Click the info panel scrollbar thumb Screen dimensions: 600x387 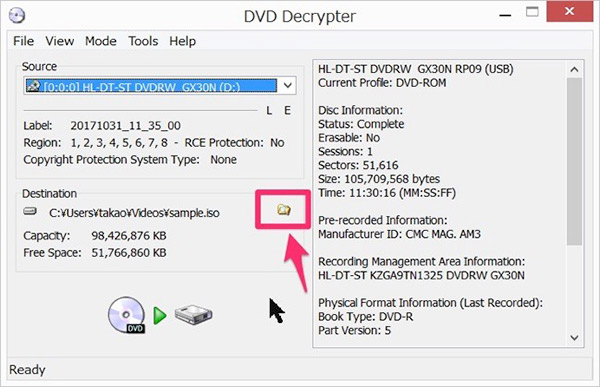point(574,162)
